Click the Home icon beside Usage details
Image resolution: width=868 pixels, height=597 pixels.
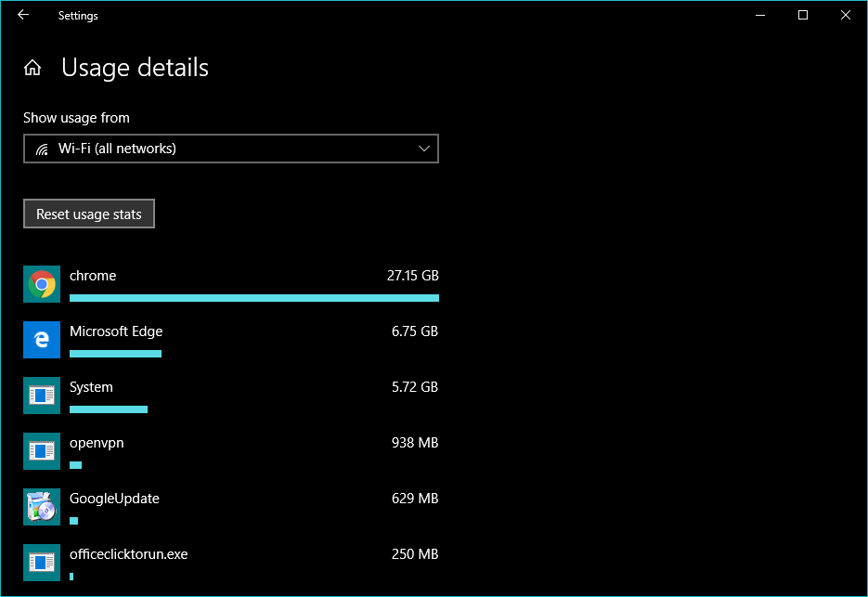(32, 68)
